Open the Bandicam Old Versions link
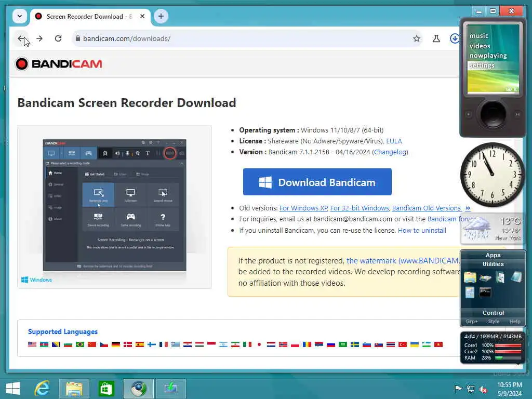Image resolution: width=532 pixels, height=399 pixels. tap(427, 208)
